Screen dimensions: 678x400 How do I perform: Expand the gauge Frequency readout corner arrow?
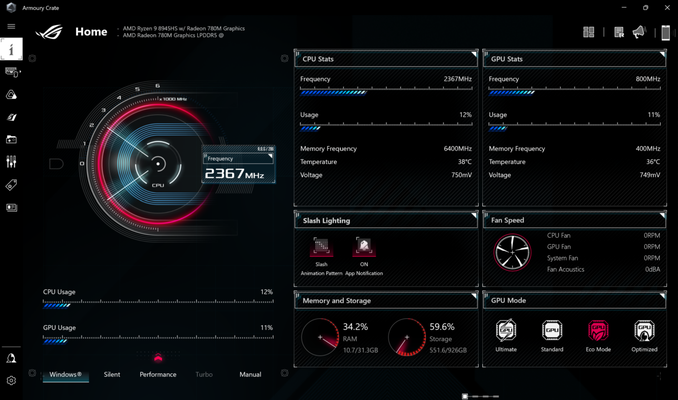coord(270,156)
